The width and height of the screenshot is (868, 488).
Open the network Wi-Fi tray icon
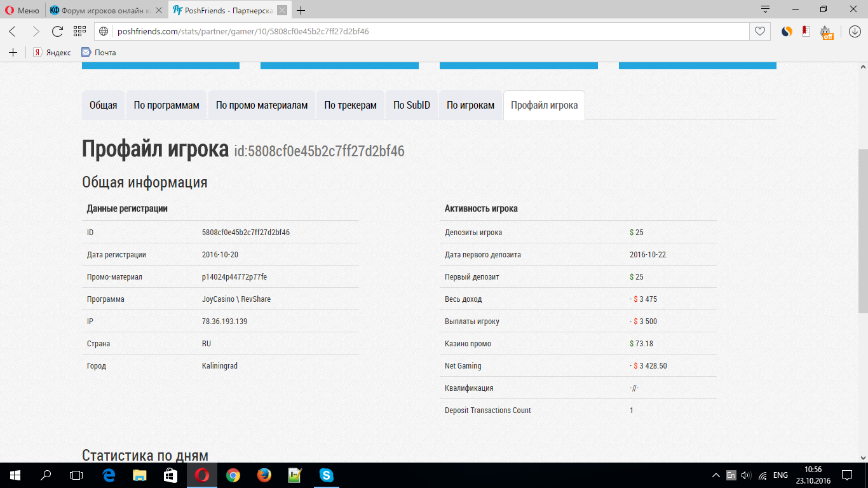(x=763, y=475)
